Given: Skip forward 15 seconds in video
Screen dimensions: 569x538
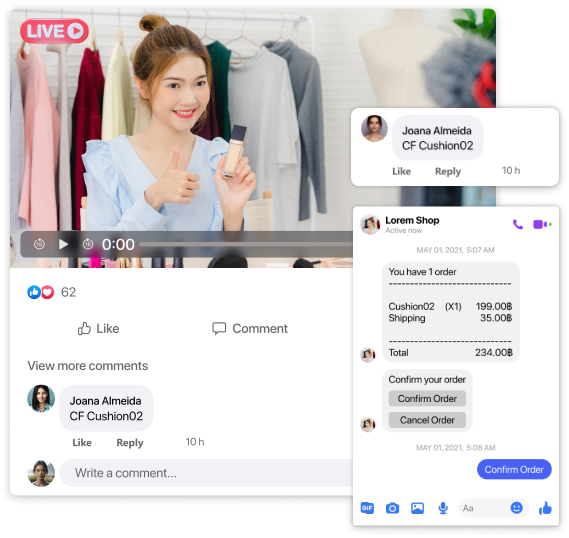Looking at the screenshot, I should (88, 244).
